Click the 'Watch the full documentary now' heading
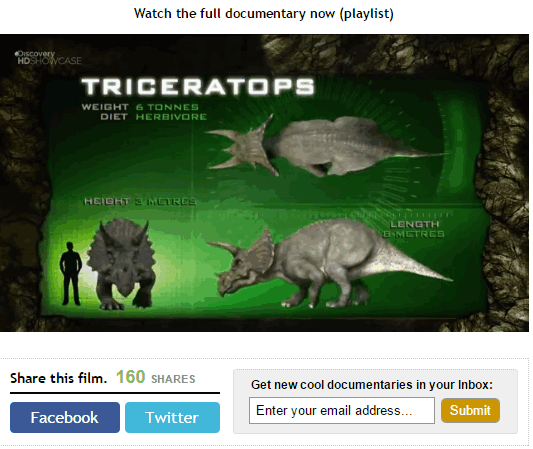Viewport: 533px width, 449px height. click(x=264, y=14)
